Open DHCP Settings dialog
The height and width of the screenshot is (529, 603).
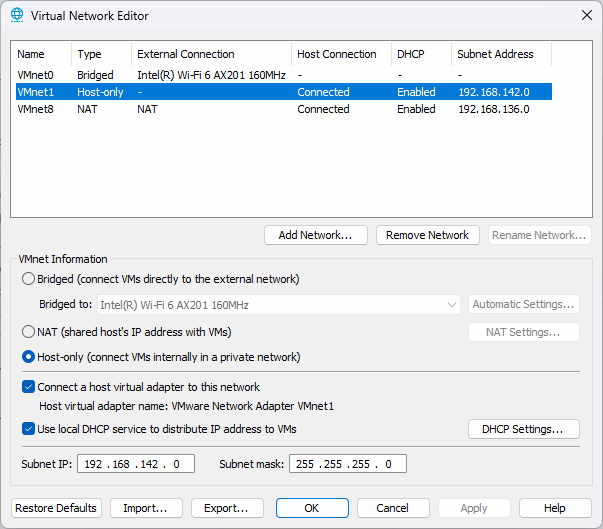click(524, 429)
